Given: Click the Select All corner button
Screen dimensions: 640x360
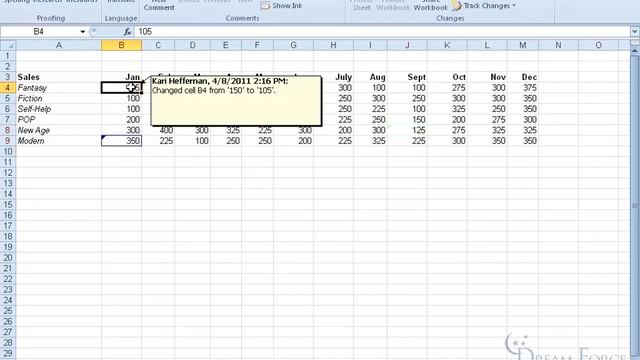Looking at the screenshot, I should 8,45.
